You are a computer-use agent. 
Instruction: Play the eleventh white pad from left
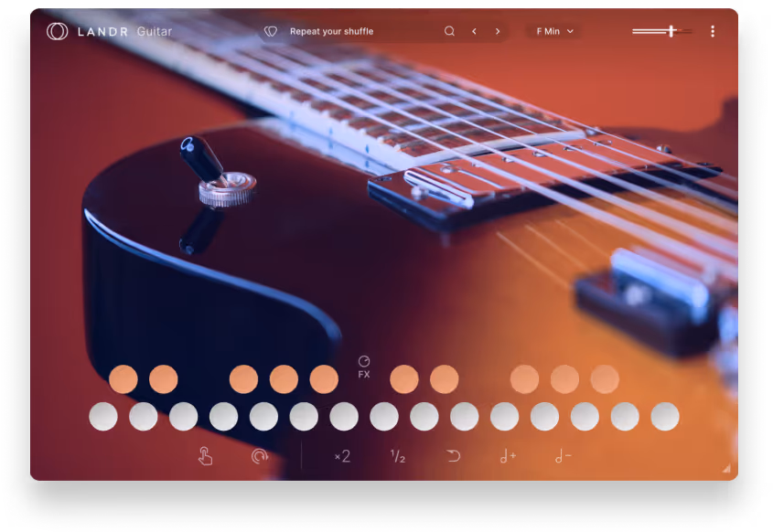(x=505, y=416)
